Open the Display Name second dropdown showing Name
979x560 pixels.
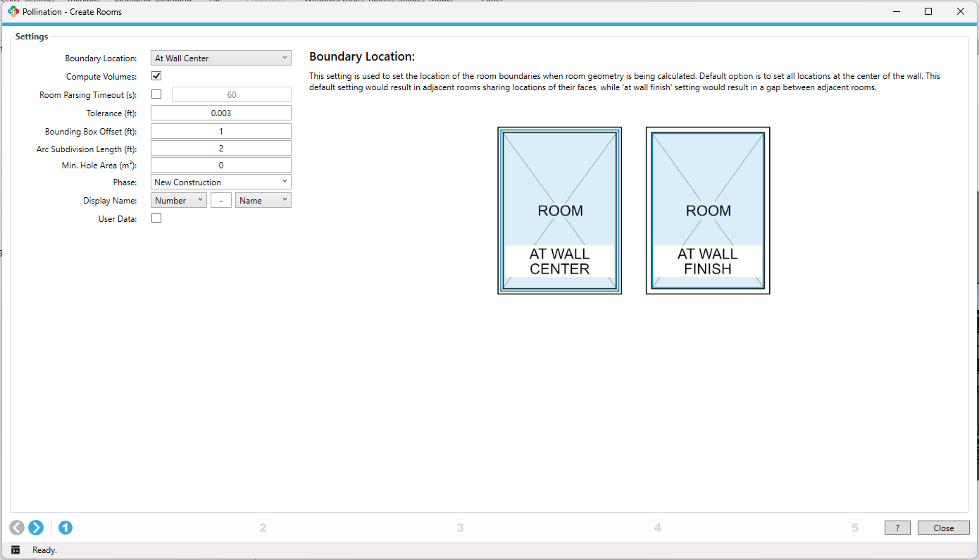tap(263, 201)
